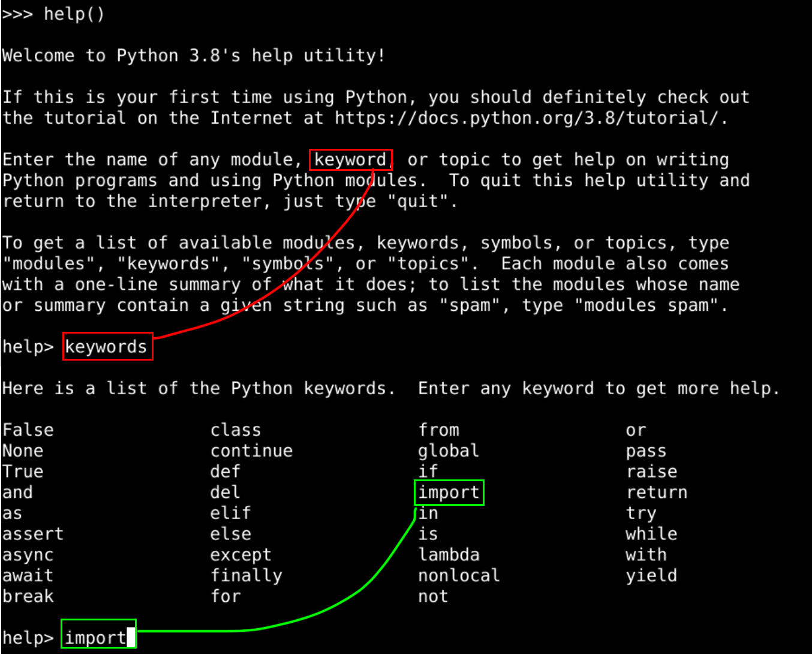
Task: Click the keyword "await"
Action: click(28, 576)
